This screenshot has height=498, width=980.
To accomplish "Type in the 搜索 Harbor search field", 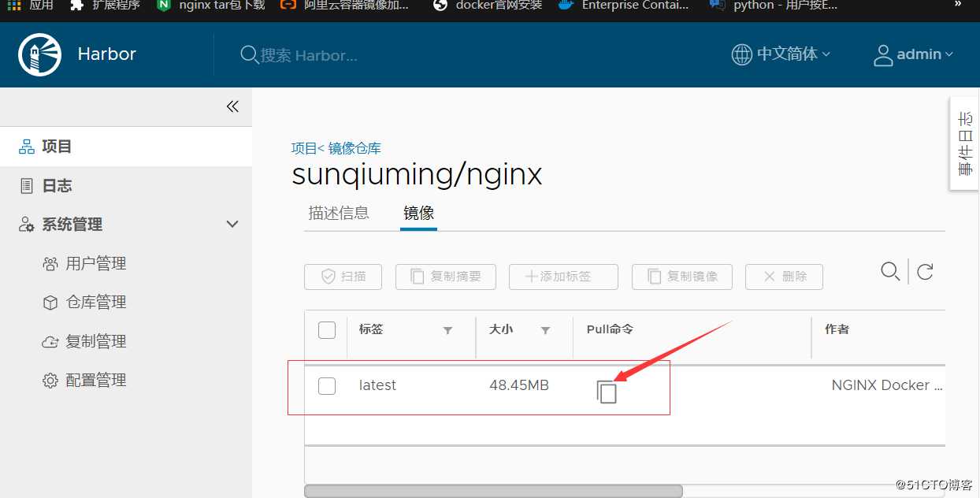I will pos(310,55).
